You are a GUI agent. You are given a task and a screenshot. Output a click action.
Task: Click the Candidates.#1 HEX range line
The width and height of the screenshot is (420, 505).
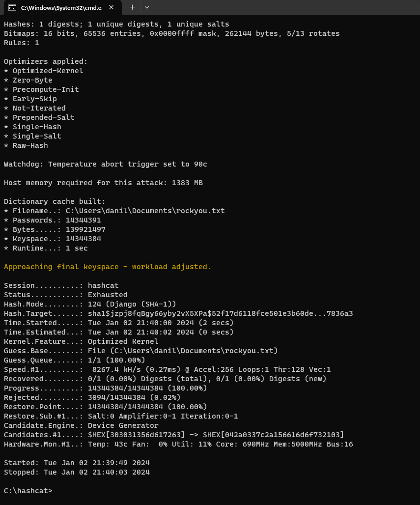(173, 435)
